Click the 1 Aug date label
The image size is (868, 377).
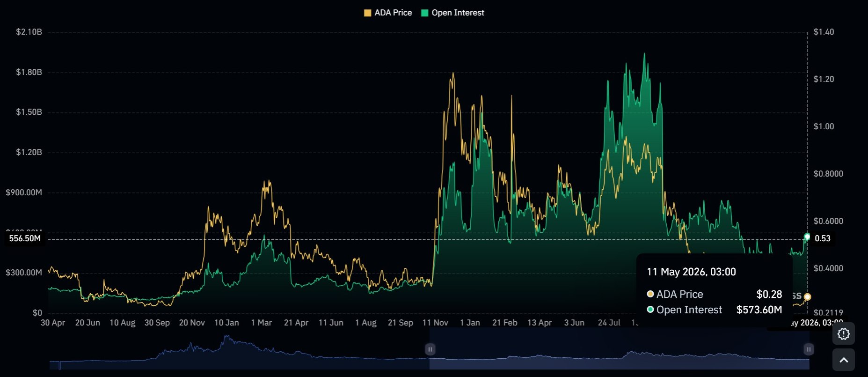366,323
